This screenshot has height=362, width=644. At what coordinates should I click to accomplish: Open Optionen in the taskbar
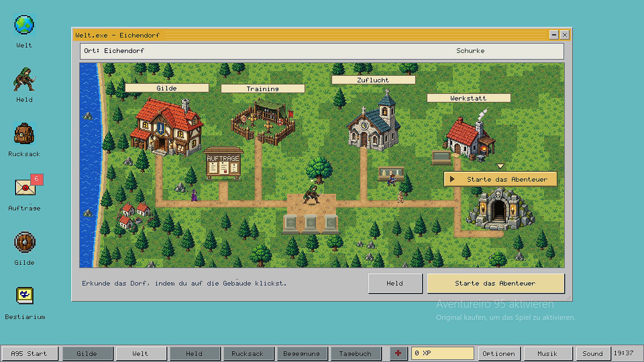(499, 354)
